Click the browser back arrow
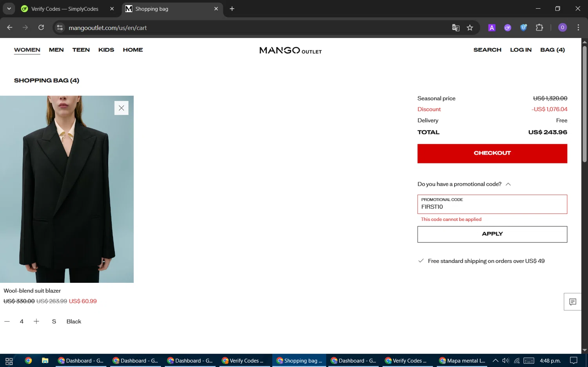Image resolution: width=588 pixels, height=367 pixels. coord(10,27)
